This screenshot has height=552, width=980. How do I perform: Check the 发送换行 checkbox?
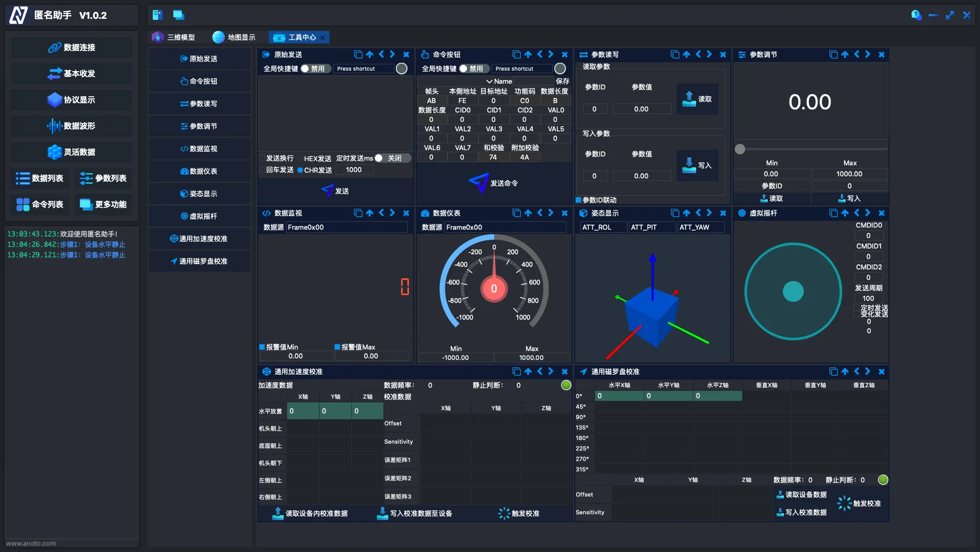point(262,158)
